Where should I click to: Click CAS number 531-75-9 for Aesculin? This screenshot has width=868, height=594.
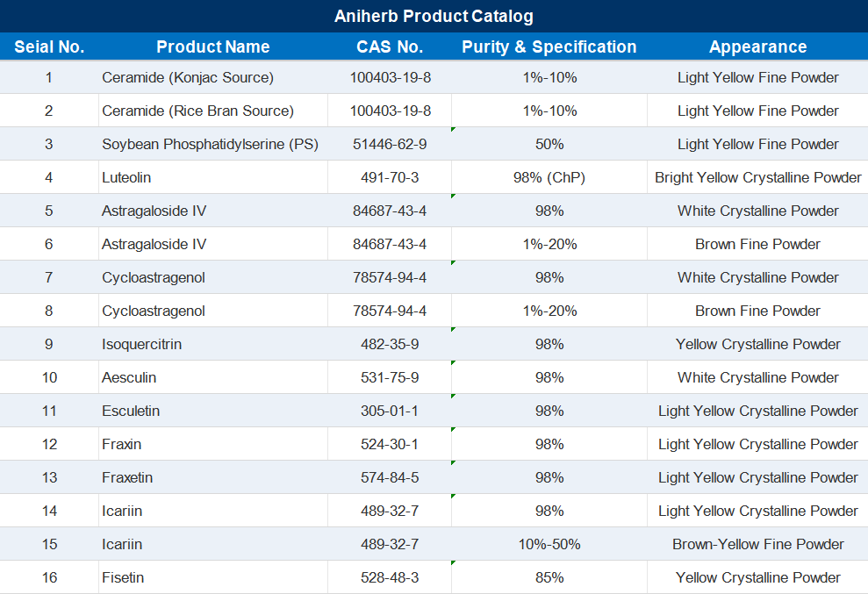point(390,377)
